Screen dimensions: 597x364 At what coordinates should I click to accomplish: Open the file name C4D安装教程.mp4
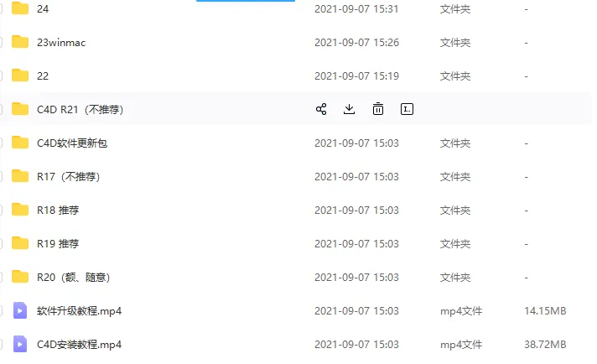click(x=79, y=344)
